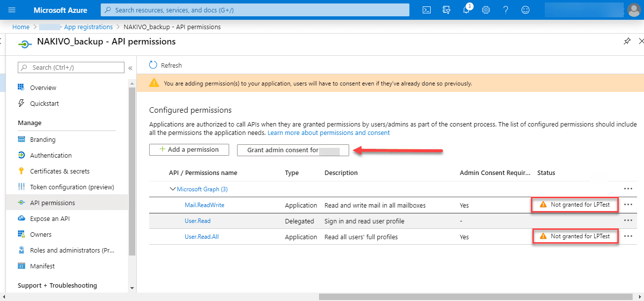Open the Directory + subscription filter icon
This screenshot has width=644, height=301.
(447, 10)
